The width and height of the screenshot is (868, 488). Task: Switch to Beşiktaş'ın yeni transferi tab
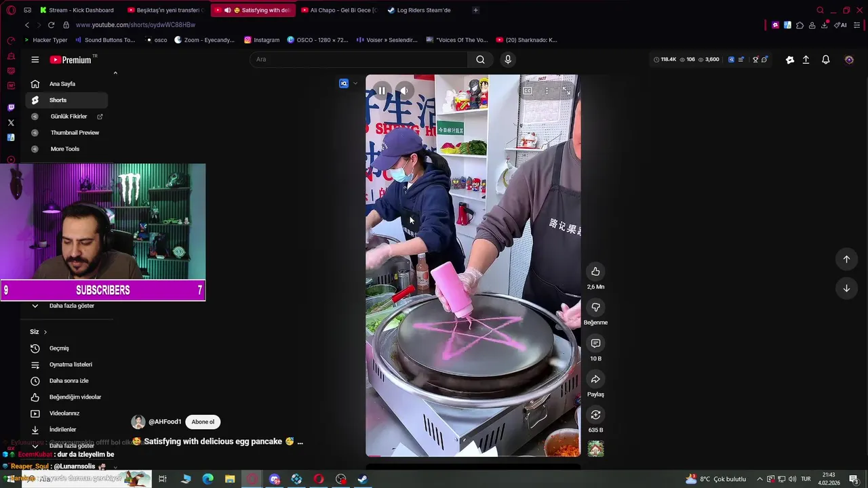click(166, 10)
